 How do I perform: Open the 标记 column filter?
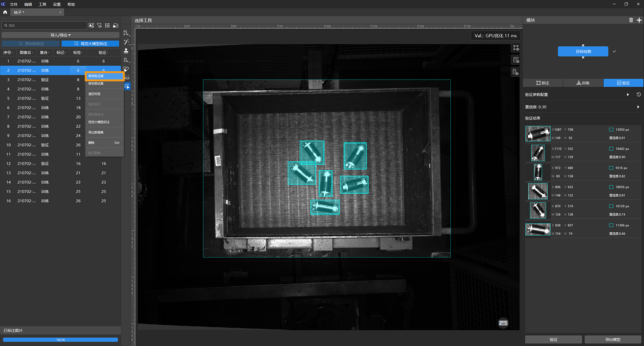click(x=61, y=52)
